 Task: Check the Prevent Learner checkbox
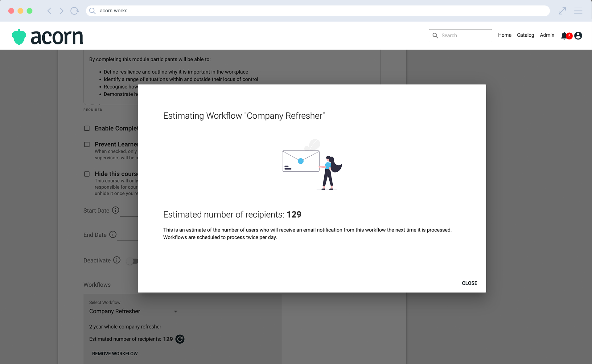[87, 144]
